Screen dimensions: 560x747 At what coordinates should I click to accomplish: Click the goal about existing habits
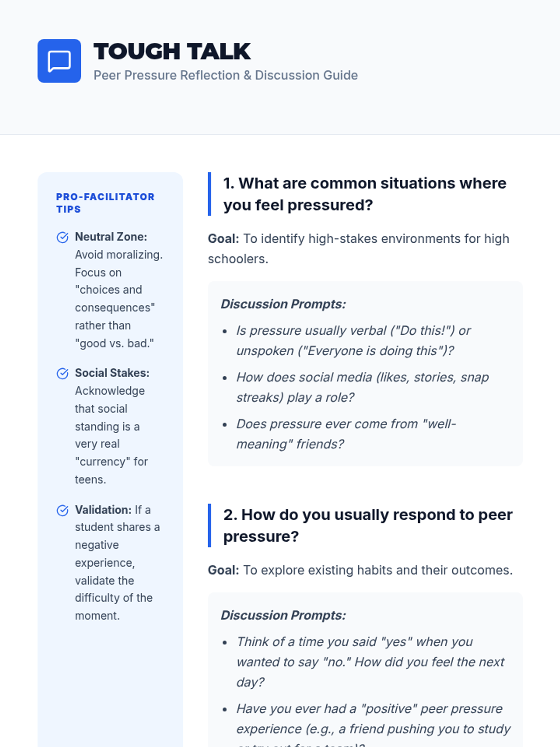pyautogui.click(x=360, y=570)
